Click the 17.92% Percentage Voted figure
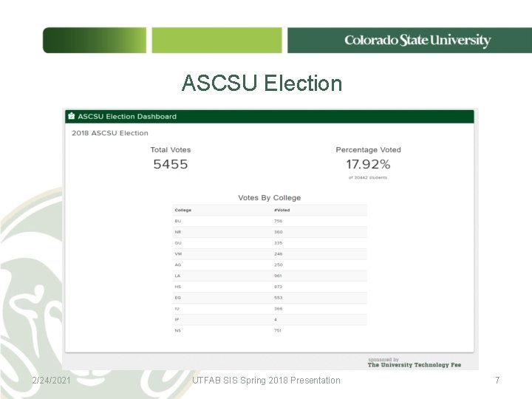This screenshot has width=532, height=399. [x=368, y=165]
